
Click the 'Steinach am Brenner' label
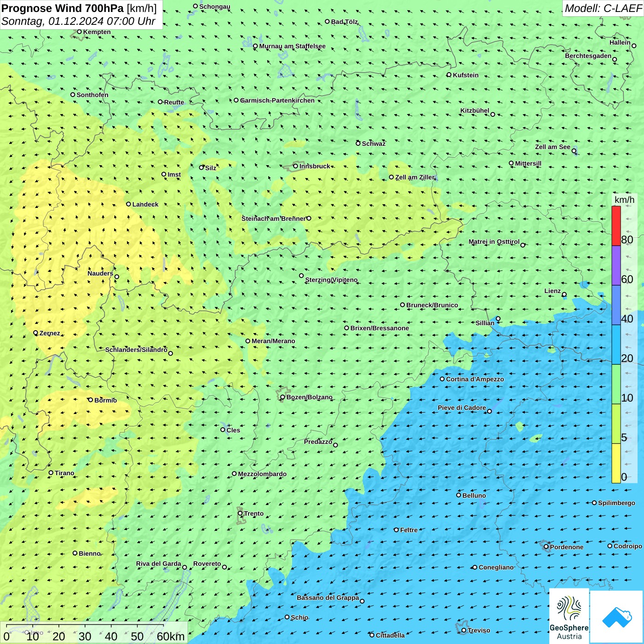273,218
